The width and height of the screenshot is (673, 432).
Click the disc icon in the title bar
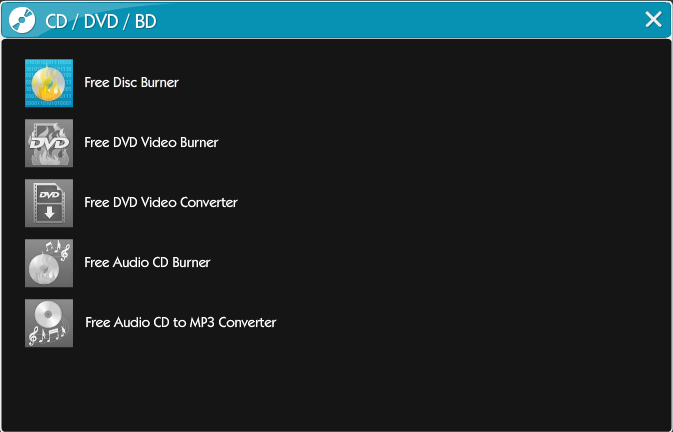(x=22, y=21)
